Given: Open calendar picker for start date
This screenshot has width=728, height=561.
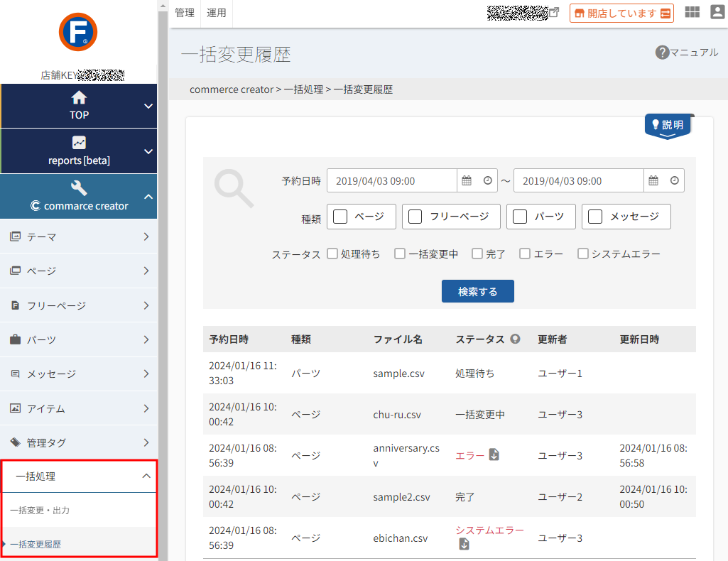Looking at the screenshot, I should [x=467, y=180].
